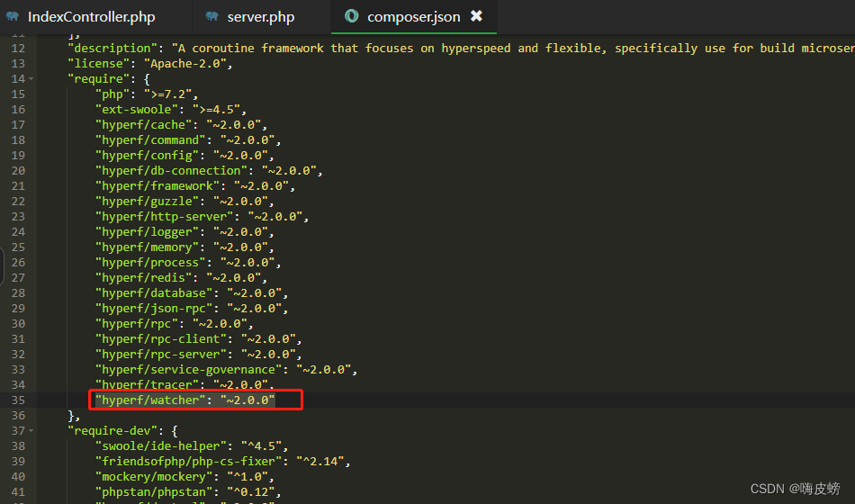855x504 pixels.
Task: Click the "^4.5" version on line 38
Action: click(261, 445)
